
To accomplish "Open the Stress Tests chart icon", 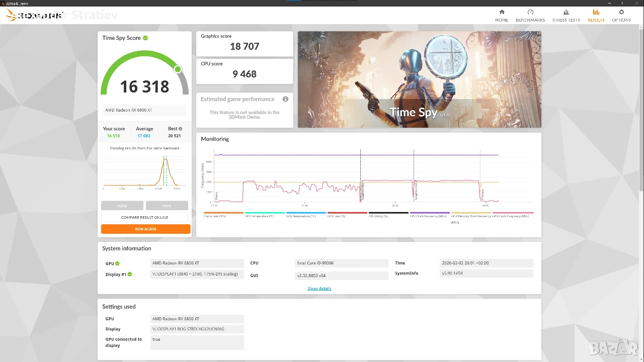I will point(566,12).
